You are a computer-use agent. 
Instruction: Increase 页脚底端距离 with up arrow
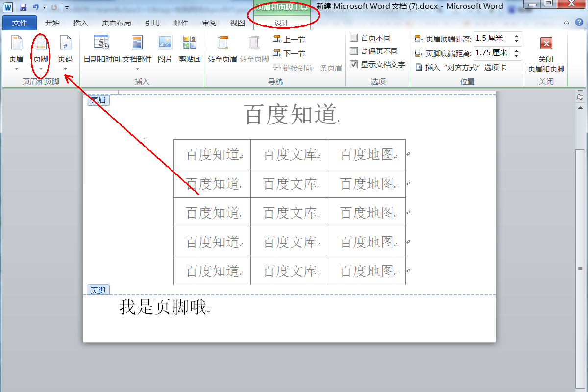pyautogui.click(x=516, y=50)
